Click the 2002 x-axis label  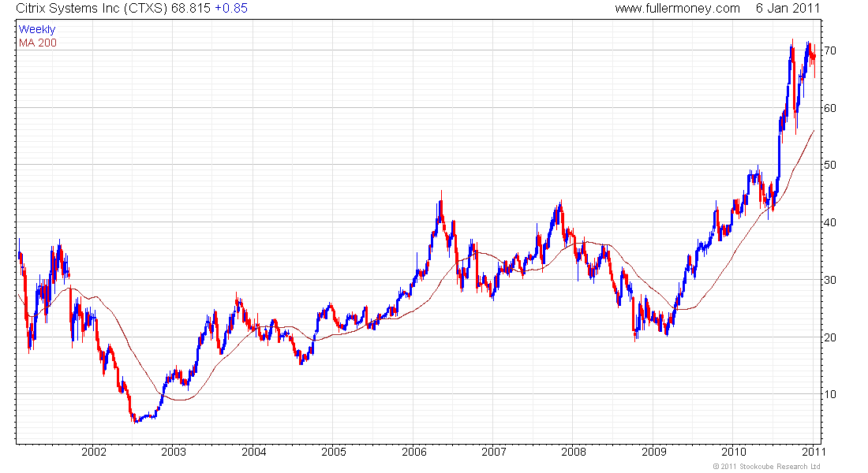pos(94,452)
